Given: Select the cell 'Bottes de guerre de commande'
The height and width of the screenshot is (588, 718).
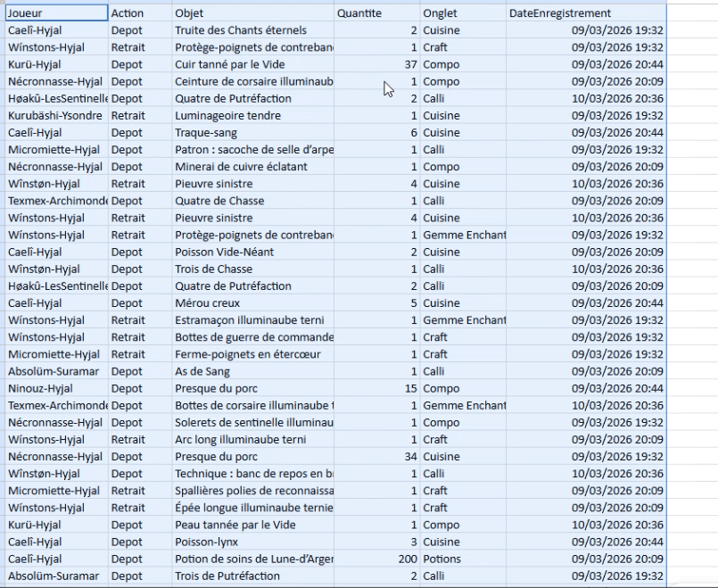Looking at the screenshot, I should point(253,337).
